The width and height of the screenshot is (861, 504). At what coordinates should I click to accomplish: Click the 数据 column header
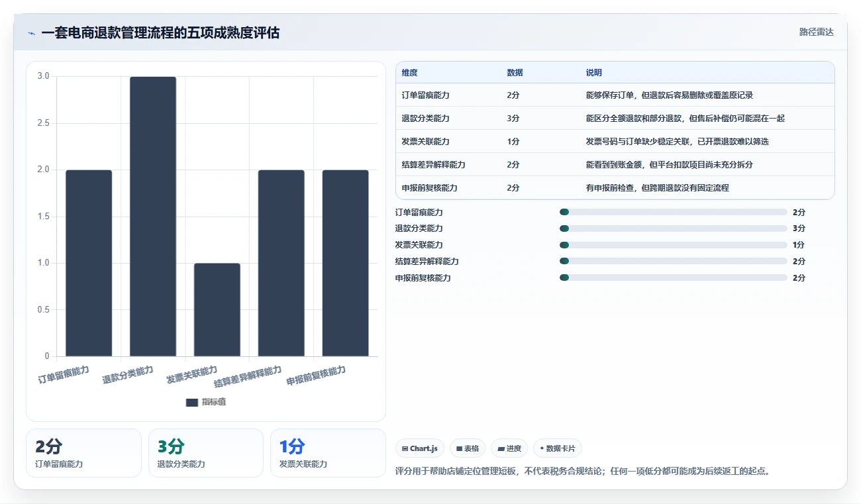(x=515, y=73)
